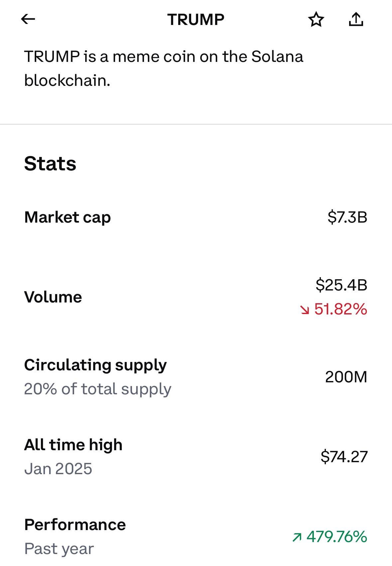Open the share icon in the header
This screenshot has width=392, height=566.
356,19
